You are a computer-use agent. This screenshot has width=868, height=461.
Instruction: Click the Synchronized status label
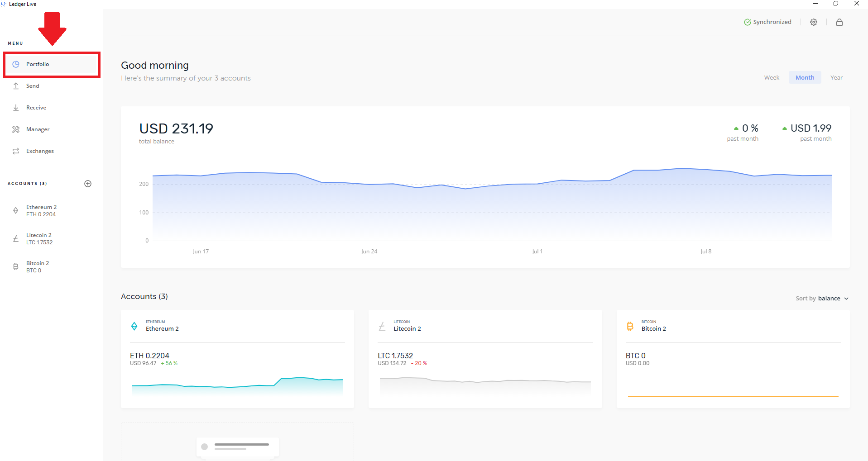[x=772, y=22]
